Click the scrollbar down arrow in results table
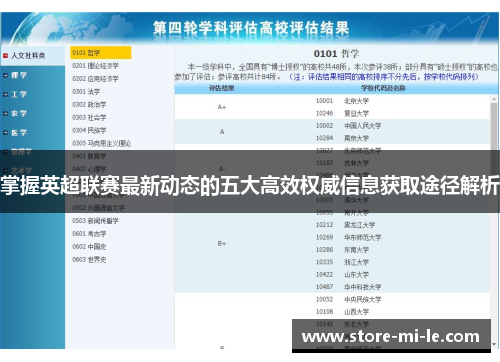The image size is (500, 362). 494,344
